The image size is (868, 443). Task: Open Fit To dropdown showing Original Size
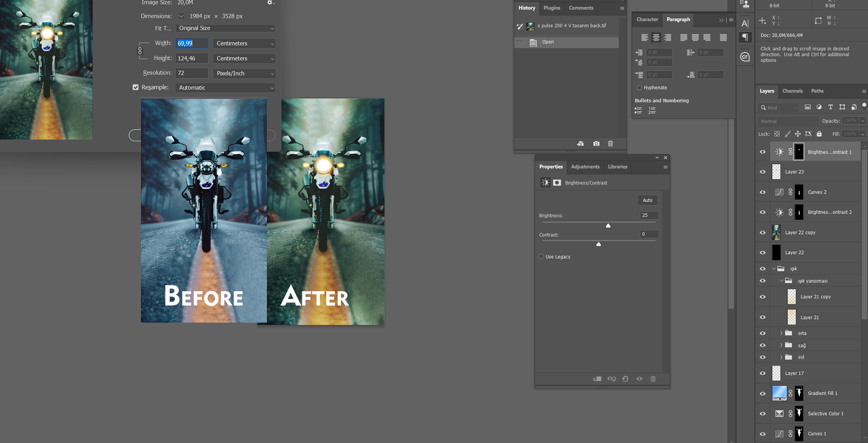226,28
